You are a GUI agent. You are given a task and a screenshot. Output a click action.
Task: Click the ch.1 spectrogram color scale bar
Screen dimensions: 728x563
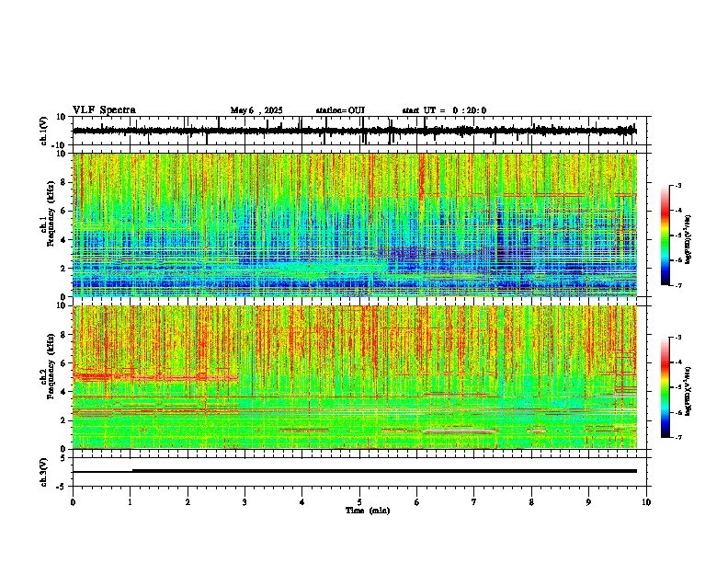click(x=665, y=236)
